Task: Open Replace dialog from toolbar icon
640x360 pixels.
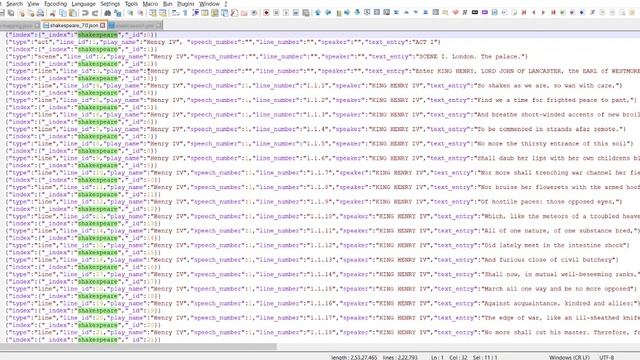Action: coord(118,13)
